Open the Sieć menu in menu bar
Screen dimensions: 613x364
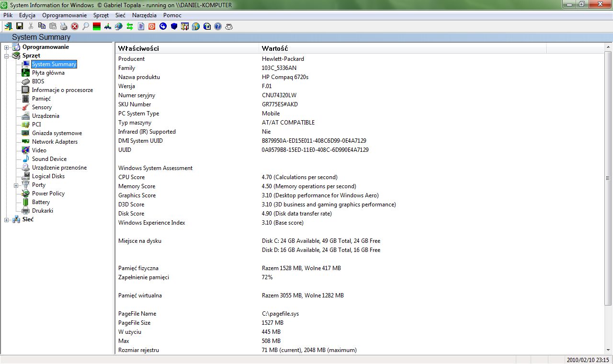coord(120,15)
